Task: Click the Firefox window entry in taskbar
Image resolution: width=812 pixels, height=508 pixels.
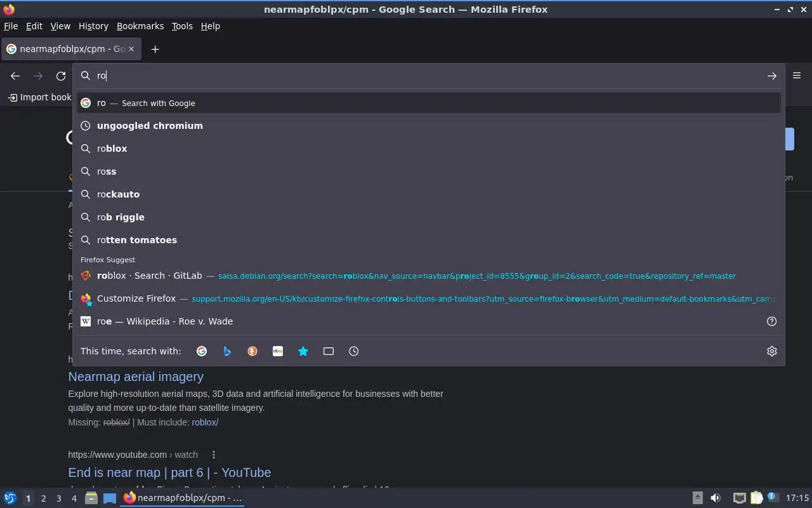Action: [183, 498]
